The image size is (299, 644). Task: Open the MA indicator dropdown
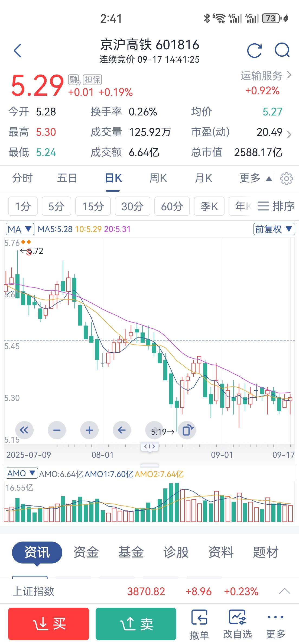coord(20,229)
